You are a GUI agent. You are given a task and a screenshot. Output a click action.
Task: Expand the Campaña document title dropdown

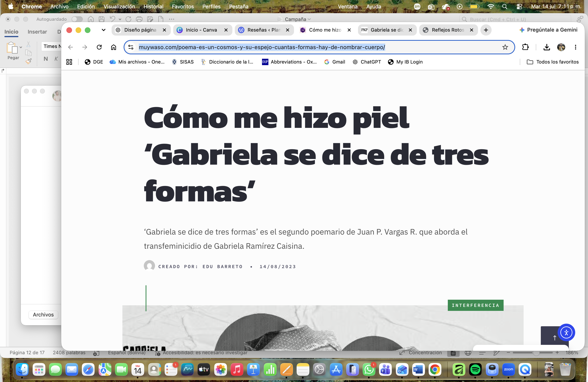click(x=309, y=19)
